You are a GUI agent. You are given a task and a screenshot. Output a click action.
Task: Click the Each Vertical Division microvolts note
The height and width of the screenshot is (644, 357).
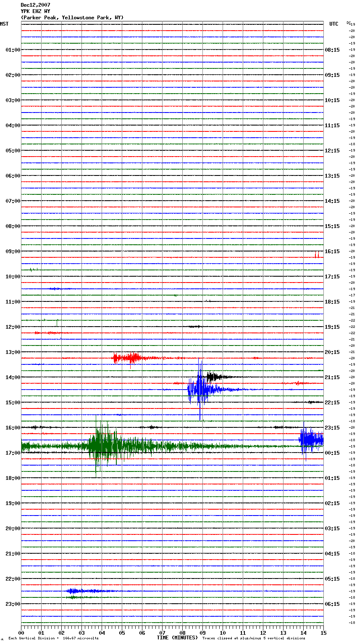53,638
